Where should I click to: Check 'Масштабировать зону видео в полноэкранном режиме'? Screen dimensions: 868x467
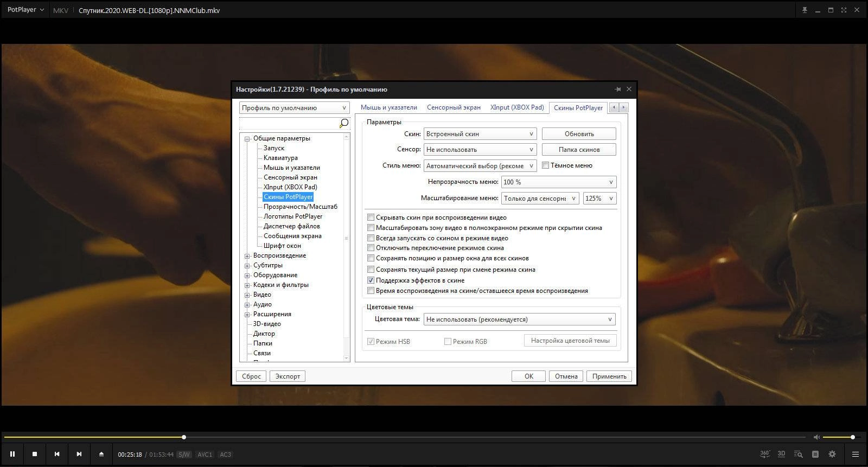(x=371, y=228)
